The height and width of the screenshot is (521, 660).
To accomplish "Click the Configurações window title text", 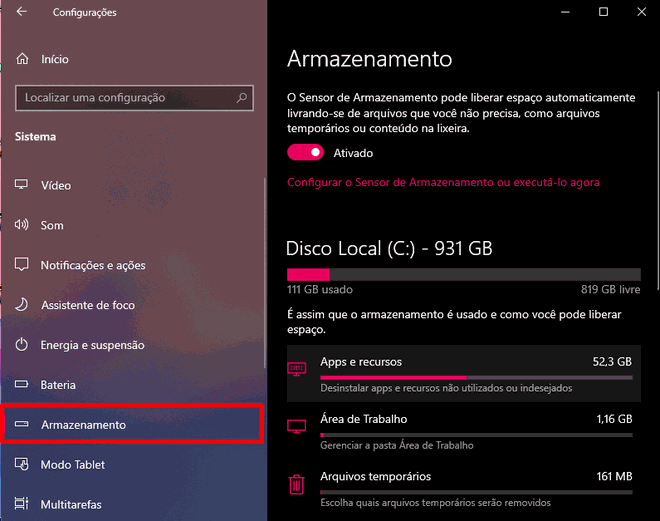I will coord(85,13).
